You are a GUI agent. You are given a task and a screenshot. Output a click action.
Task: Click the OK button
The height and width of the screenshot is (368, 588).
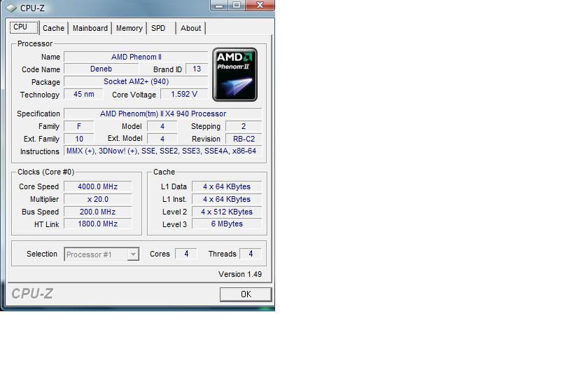[246, 294]
